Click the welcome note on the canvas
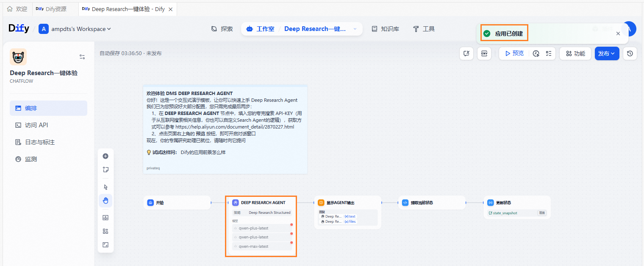 [225, 129]
